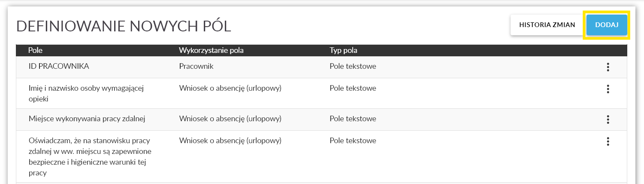This screenshot has width=644, height=184.
Task: Open three-dot menu for ID PRACOWNIKA row
Action: coord(608,67)
